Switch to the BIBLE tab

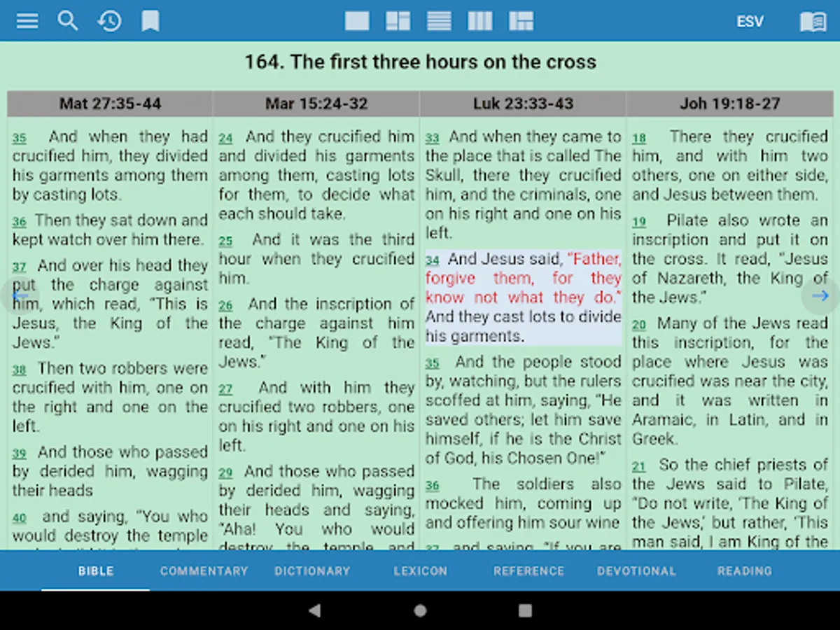[96, 571]
